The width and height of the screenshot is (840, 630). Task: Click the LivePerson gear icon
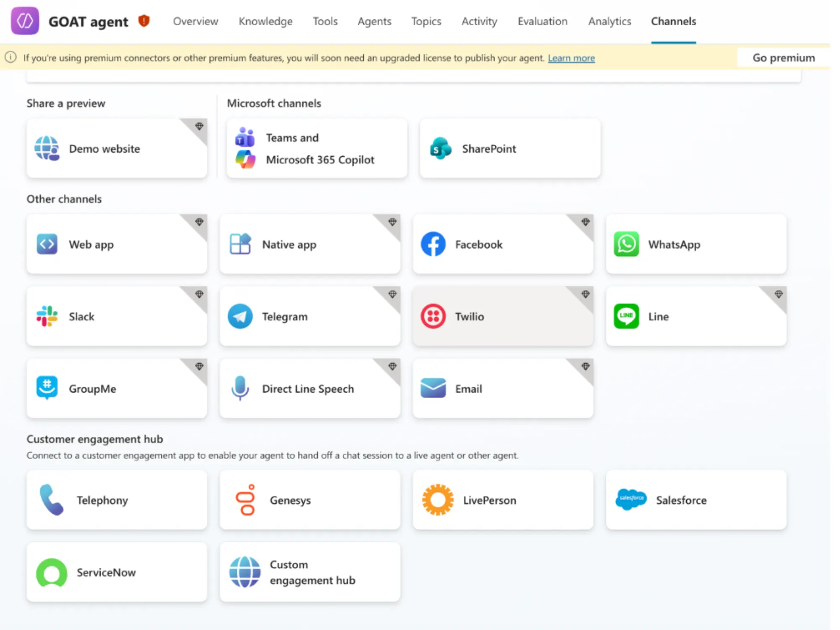point(438,500)
